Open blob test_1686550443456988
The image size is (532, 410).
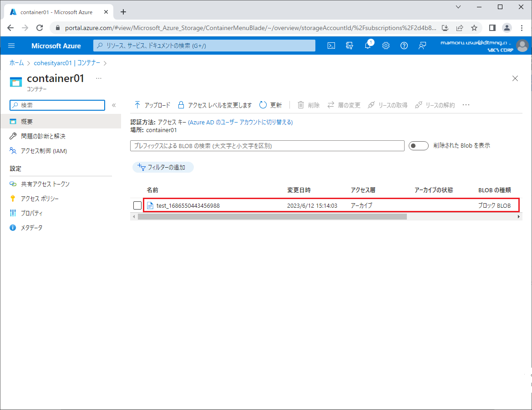(188, 205)
